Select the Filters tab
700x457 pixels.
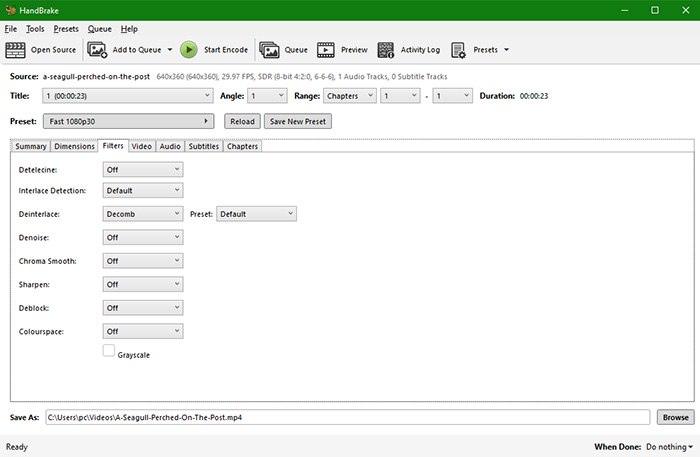click(113, 145)
